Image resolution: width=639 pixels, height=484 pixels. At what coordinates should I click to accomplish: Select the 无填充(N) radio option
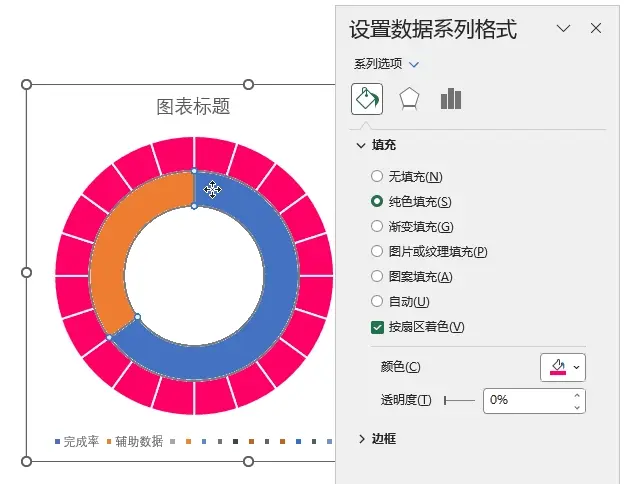377,176
